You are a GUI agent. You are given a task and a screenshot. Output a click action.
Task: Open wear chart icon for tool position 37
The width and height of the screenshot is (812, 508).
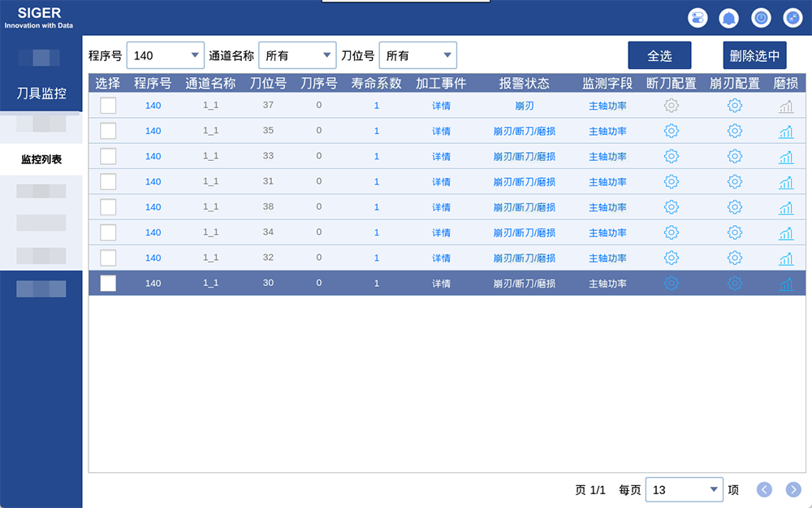pyautogui.click(x=786, y=106)
